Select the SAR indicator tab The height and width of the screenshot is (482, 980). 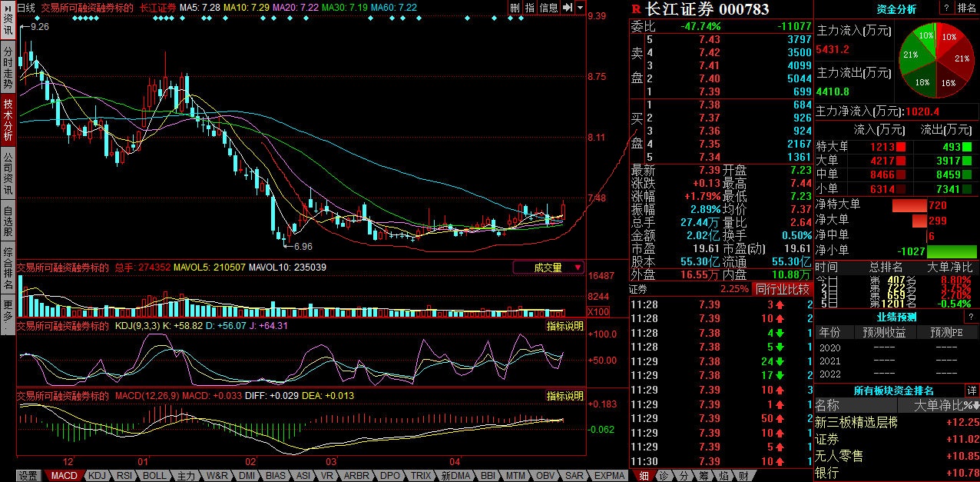(x=575, y=476)
